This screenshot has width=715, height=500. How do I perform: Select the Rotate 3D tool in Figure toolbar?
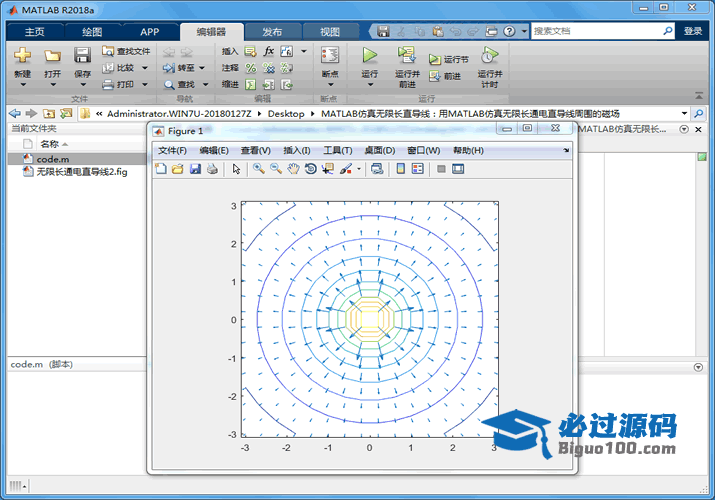pos(311,169)
